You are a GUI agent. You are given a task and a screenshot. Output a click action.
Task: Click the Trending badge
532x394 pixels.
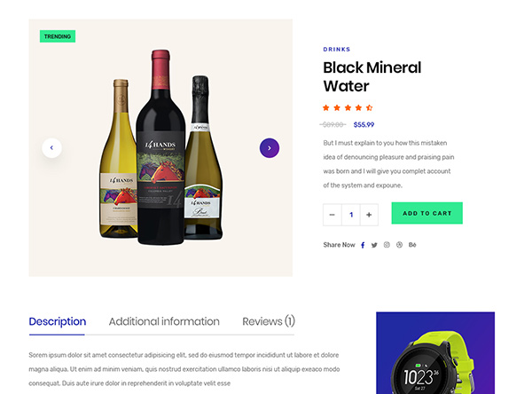tap(58, 36)
